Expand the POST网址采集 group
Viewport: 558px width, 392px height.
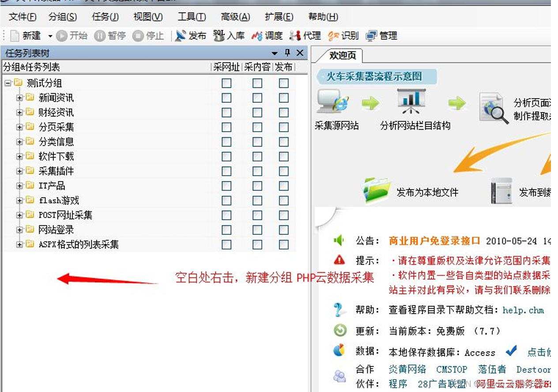(x=19, y=215)
